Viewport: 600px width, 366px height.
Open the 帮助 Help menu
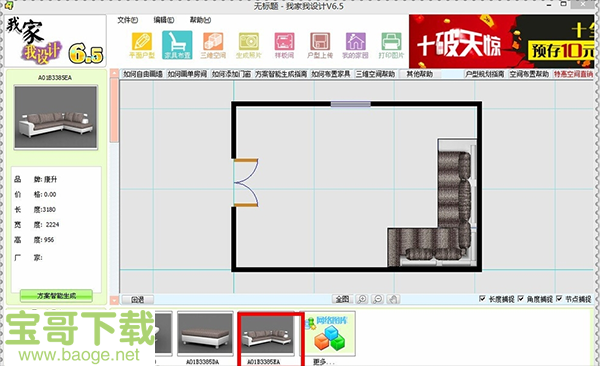pos(200,20)
